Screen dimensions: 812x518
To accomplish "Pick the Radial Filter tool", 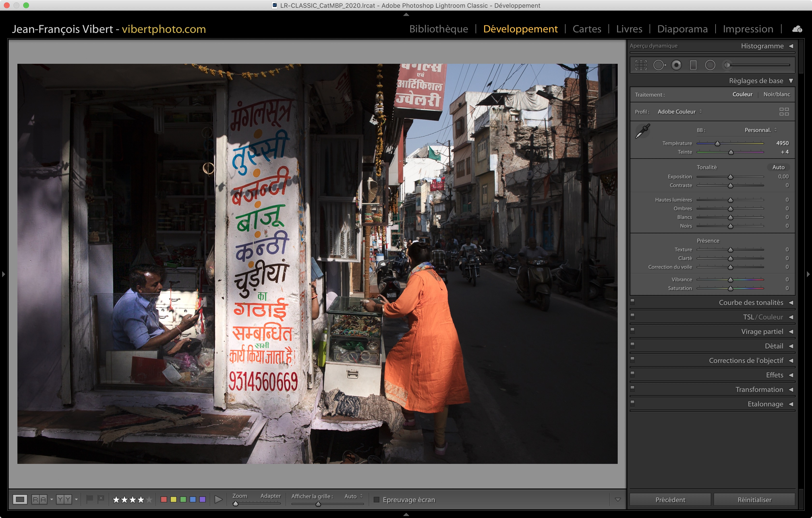I will pyautogui.click(x=710, y=65).
